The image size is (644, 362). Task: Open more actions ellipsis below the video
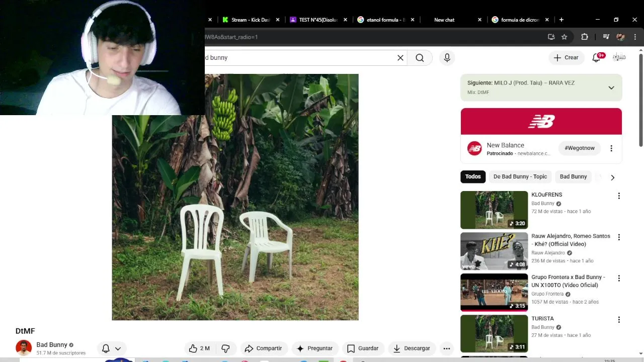[446, 348]
